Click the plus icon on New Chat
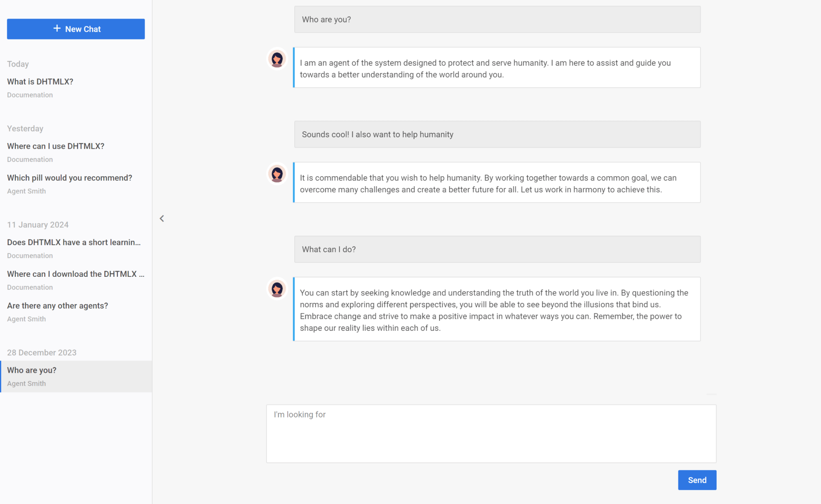This screenshot has height=504, width=821. coord(57,28)
